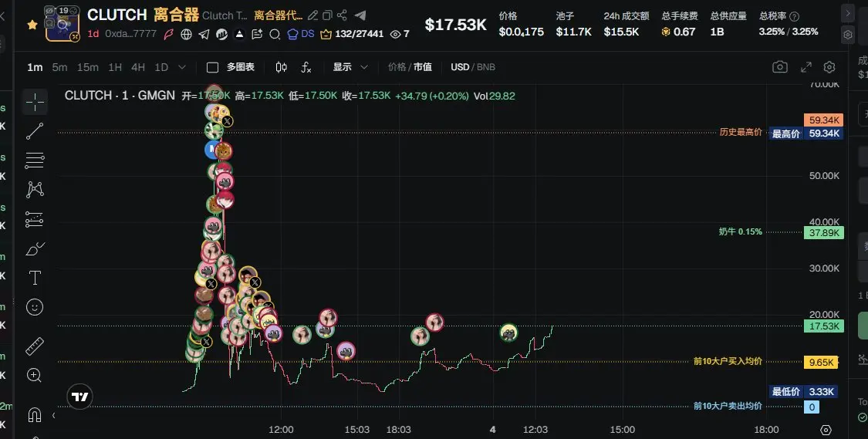Select the brush drawing tool

[34, 248]
